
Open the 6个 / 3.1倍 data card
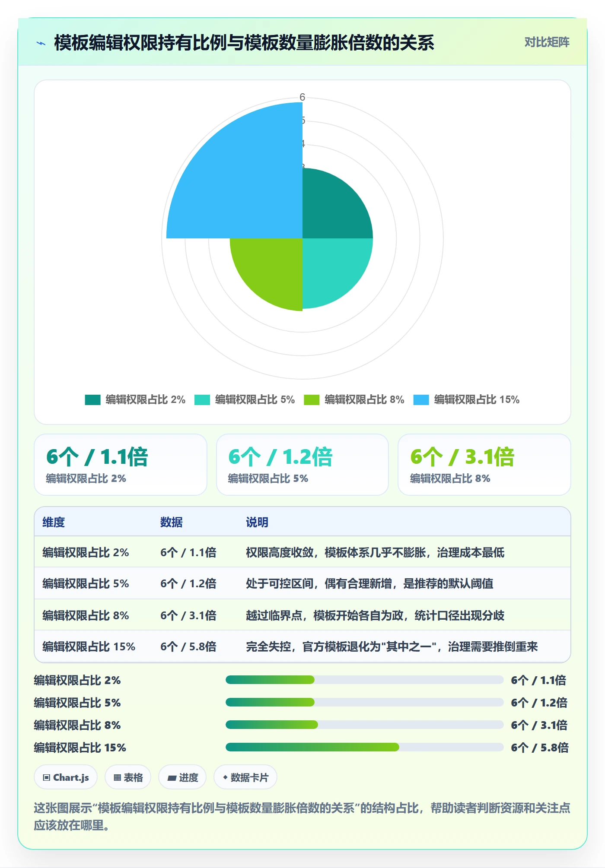484,465
